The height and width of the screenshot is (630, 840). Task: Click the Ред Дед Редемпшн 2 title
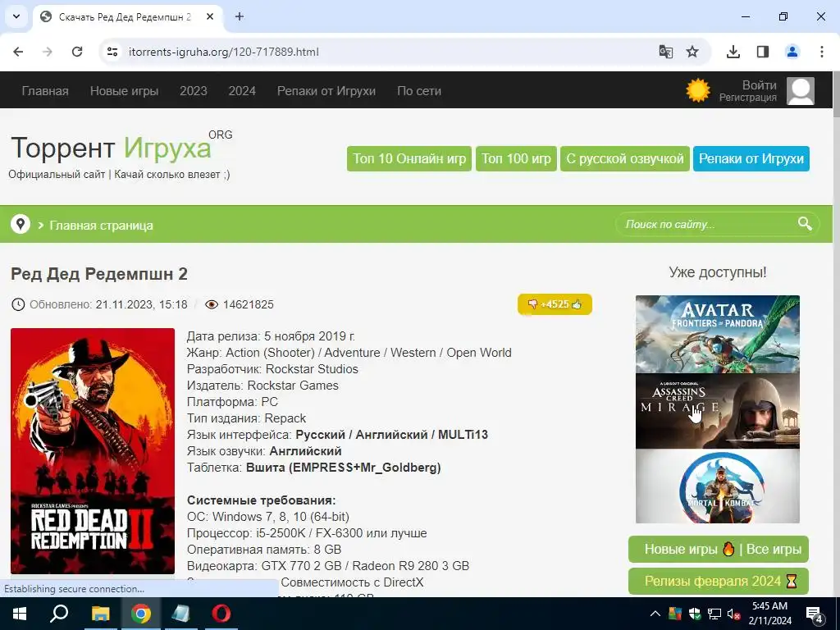point(99,274)
